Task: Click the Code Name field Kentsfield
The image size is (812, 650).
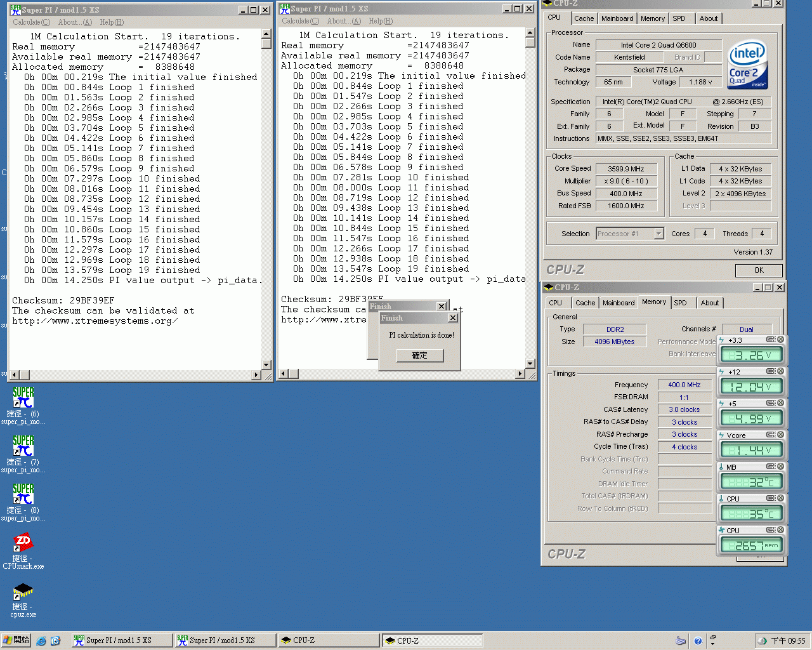Action: click(629, 57)
